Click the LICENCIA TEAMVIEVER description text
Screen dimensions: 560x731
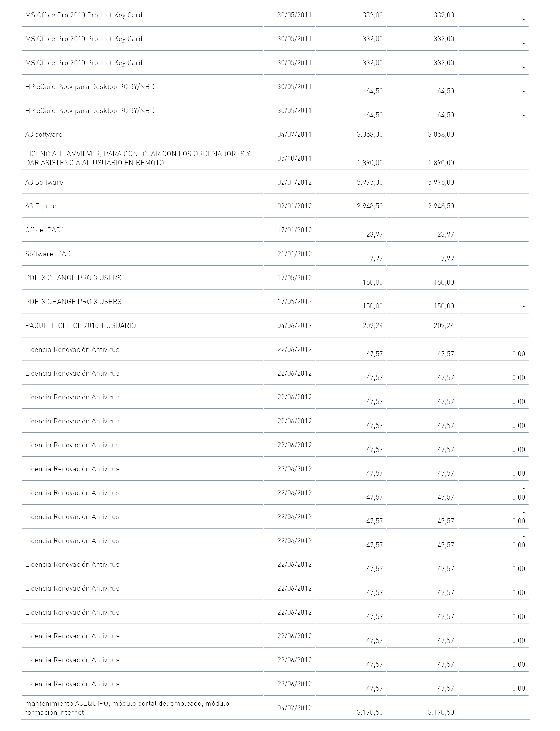(x=138, y=158)
